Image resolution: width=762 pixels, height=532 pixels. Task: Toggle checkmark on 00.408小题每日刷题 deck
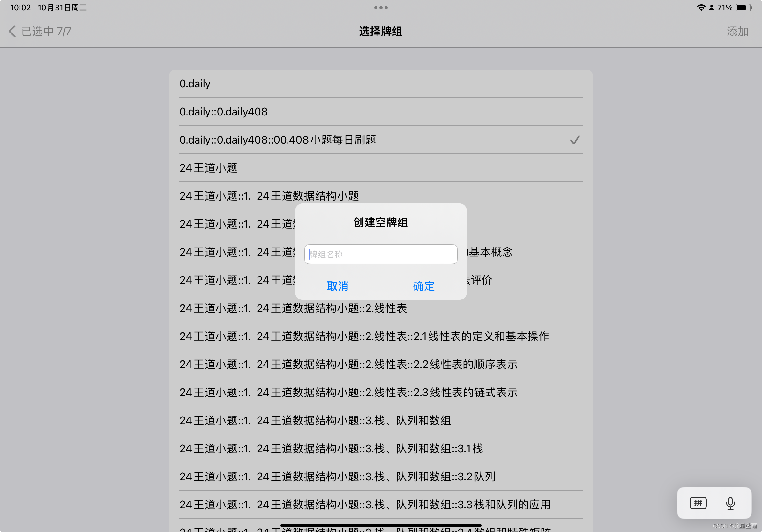click(x=574, y=140)
